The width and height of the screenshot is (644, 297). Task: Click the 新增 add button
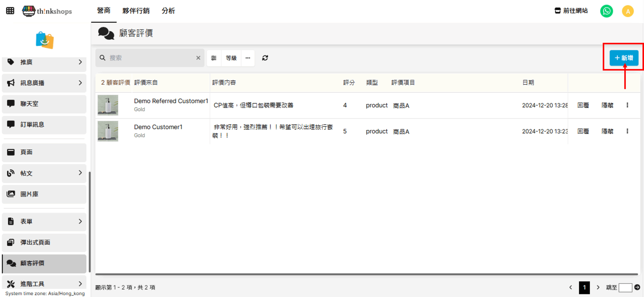pyautogui.click(x=624, y=58)
